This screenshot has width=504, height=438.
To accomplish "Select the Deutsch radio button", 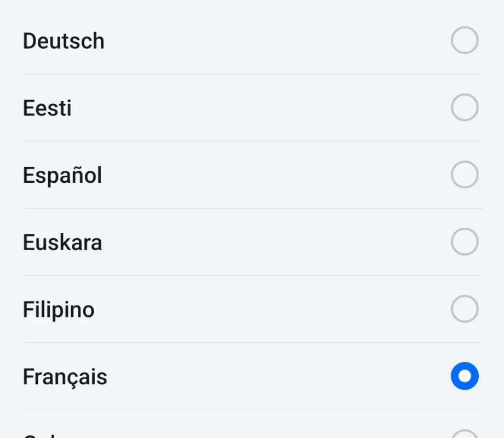I will [465, 40].
